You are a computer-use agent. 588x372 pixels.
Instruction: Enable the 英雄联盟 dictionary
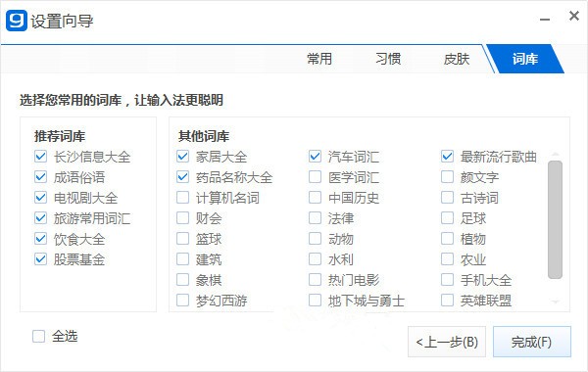448,301
